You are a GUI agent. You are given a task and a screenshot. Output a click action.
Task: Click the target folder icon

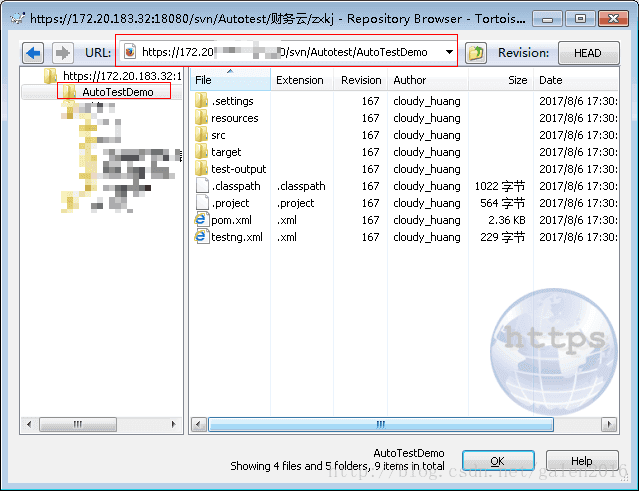click(x=201, y=152)
